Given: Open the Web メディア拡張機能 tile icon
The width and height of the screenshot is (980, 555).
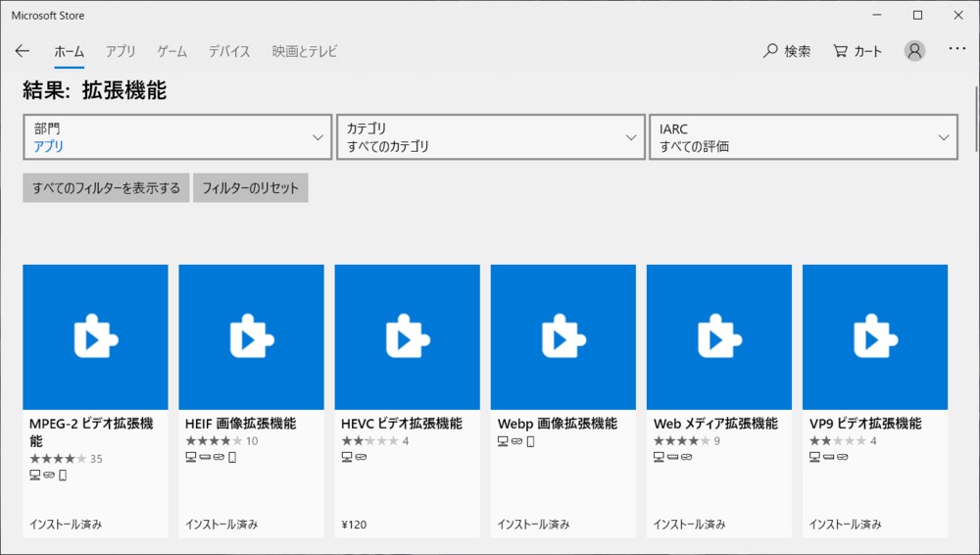Looking at the screenshot, I should click(719, 337).
